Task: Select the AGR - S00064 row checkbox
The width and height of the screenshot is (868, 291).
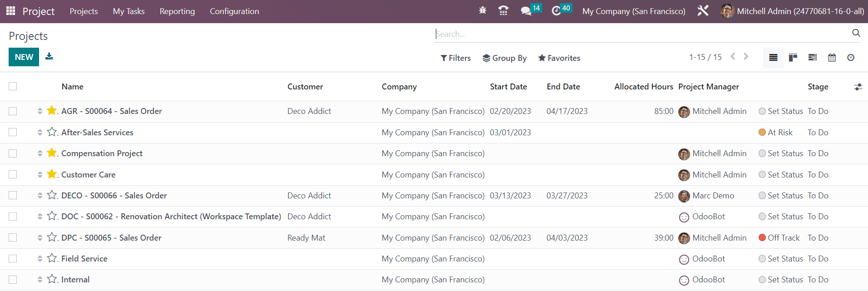Action: click(x=13, y=111)
